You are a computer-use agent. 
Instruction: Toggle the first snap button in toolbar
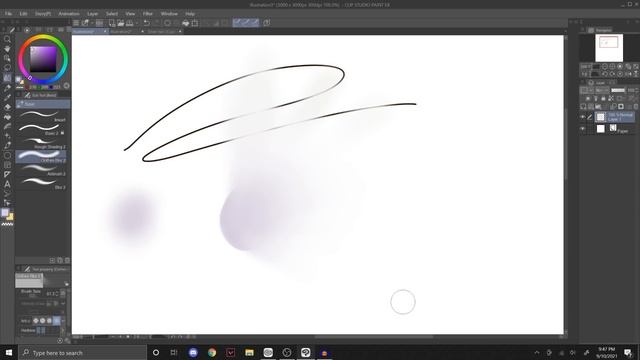[x=237, y=23]
